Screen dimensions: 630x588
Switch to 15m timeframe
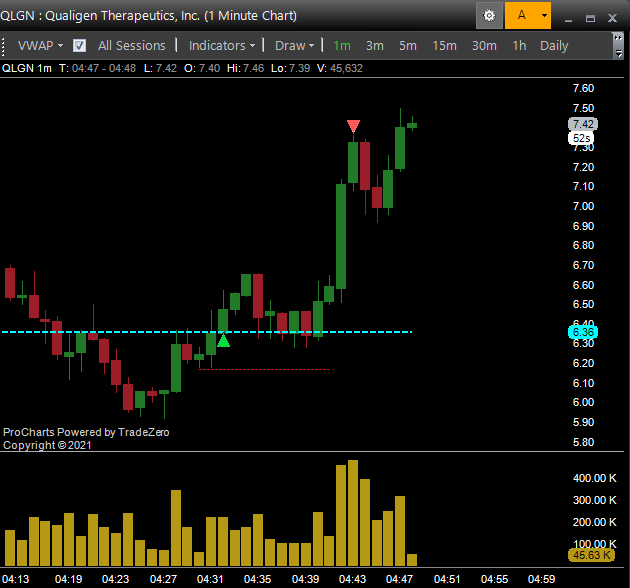tap(444, 45)
